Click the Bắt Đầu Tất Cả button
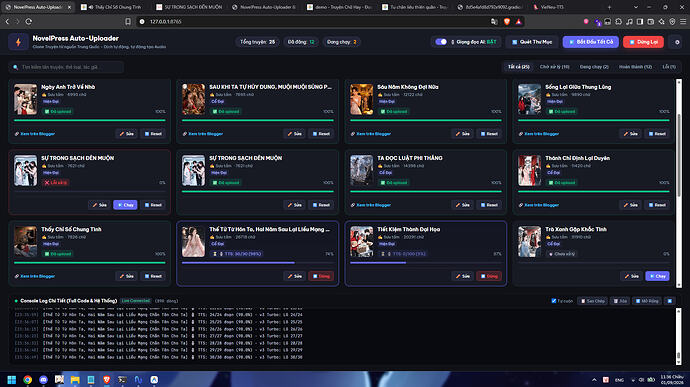 coord(591,42)
